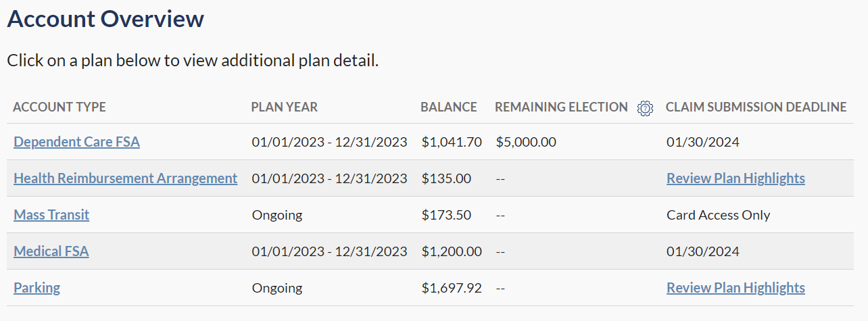
Task: Click the Account Type column header
Action: point(59,107)
